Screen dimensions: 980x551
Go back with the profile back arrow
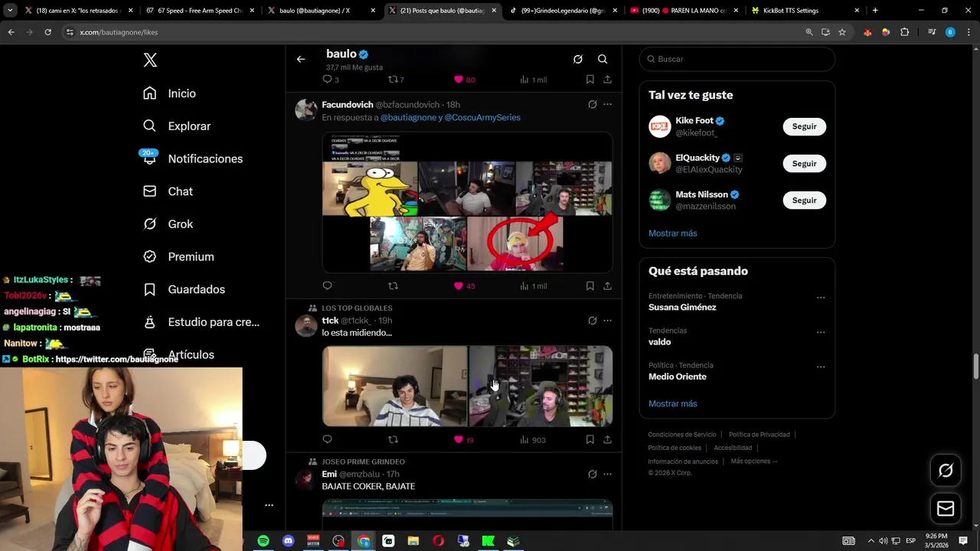tap(301, 59)
